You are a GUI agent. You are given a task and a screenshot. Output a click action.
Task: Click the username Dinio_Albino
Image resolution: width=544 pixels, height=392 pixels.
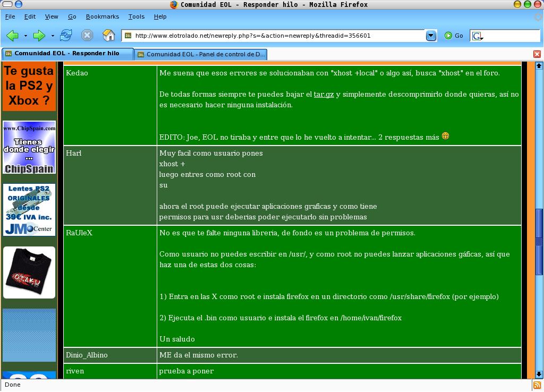(87, 355)
